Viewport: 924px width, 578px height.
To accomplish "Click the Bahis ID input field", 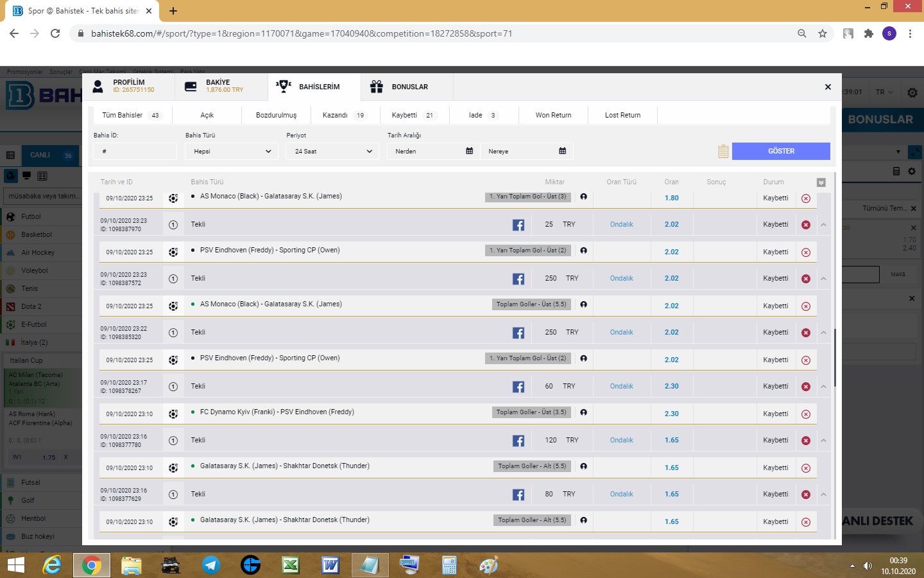I will point(135,152).
